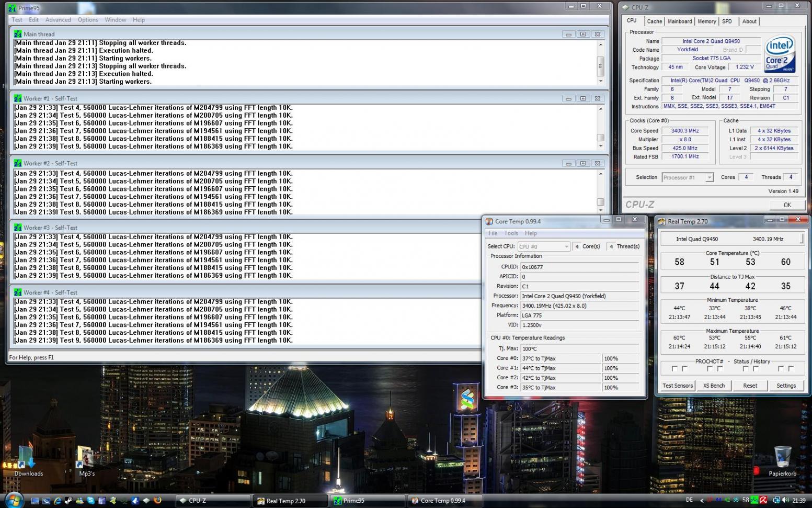Click Real Temp title bar icon
The image size is (812, 508).
pos(661,221)
